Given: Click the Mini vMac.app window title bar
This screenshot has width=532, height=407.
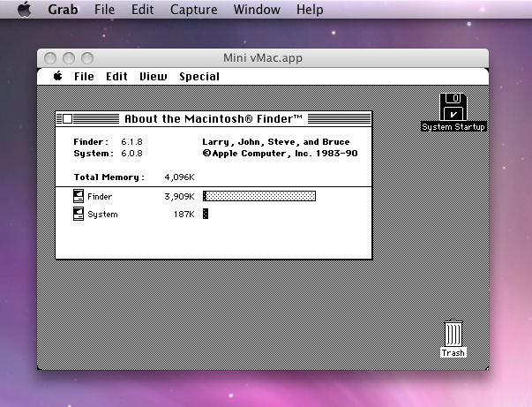Looking at the screenshot, I should [x=263, y=57].
